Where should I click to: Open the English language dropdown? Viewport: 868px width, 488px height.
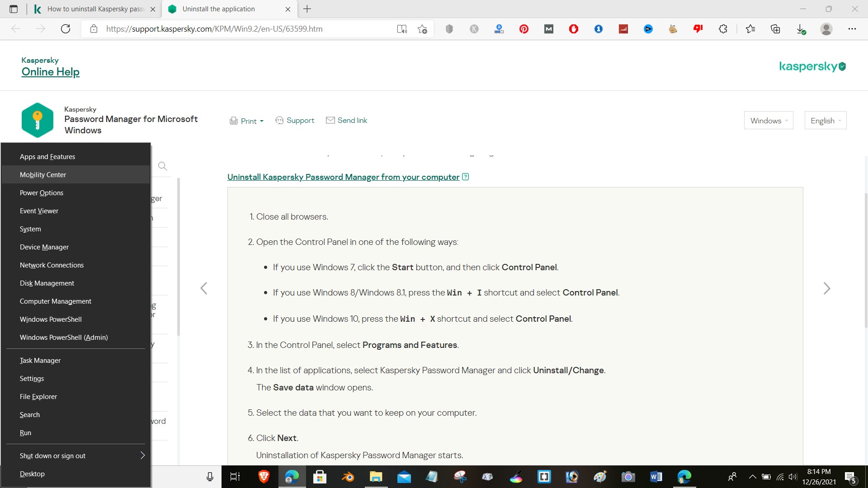tap(826, 121)
